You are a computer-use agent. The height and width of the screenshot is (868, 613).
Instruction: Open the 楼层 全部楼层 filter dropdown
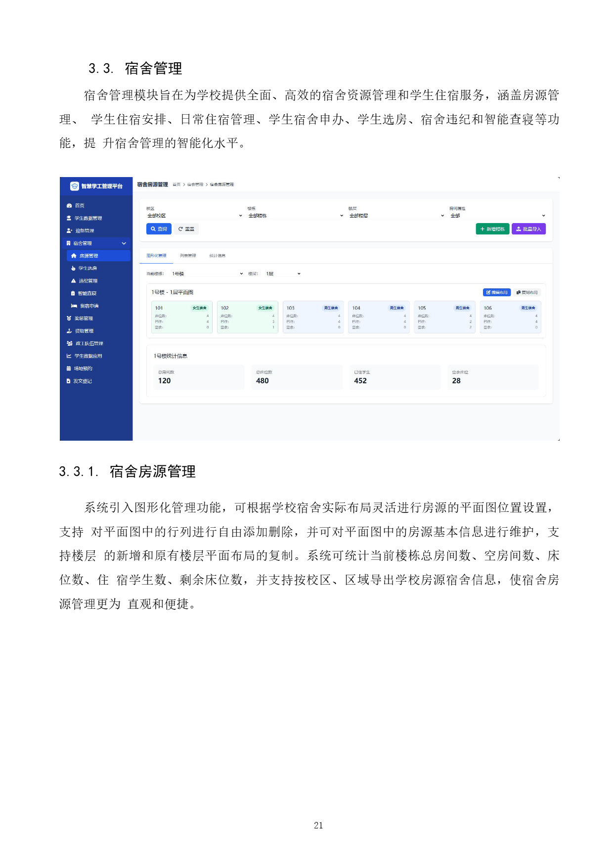click(396, 216)
